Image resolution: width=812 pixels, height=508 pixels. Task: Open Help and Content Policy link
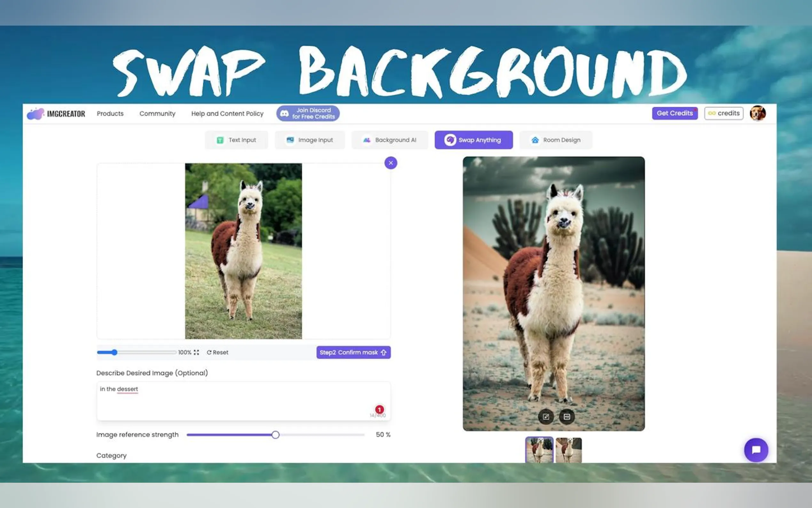coord(227,114)
